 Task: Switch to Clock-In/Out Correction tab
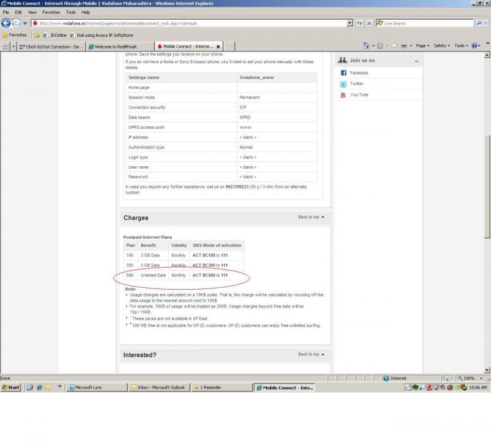(51, 47)
